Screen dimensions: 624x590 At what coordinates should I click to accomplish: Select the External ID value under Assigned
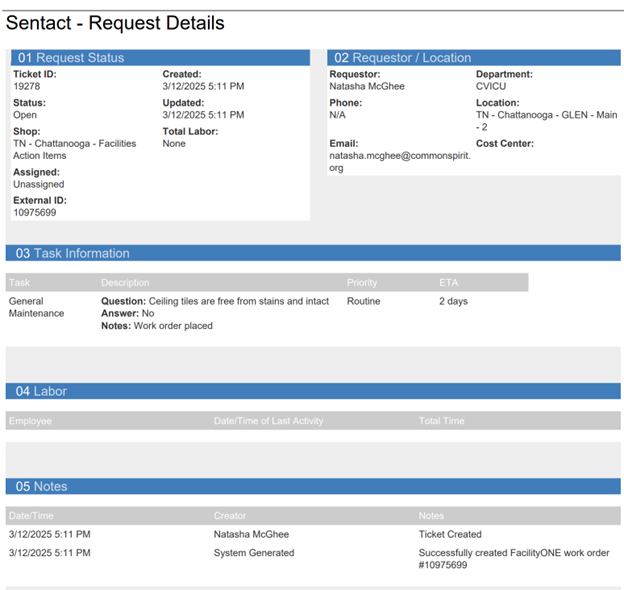click(x=34, y=212)
